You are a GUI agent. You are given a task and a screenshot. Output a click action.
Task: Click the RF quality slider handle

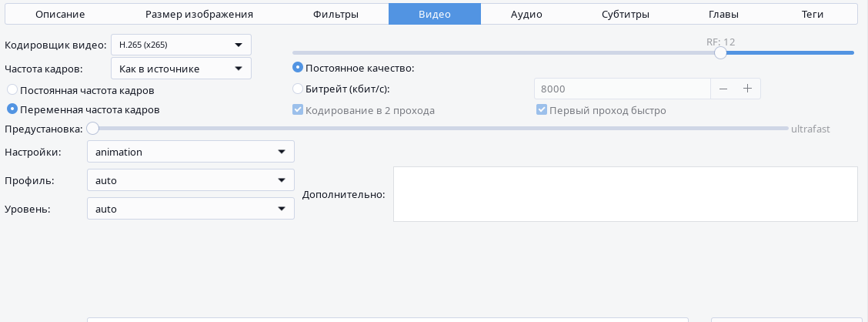[720, 52]
